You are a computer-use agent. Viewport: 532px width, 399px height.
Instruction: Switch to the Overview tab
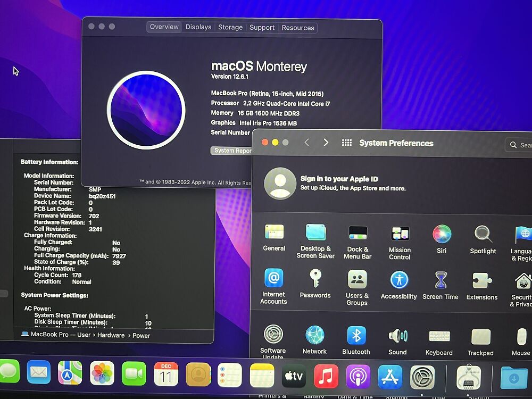pyautogui.click(x=164, y=27)
